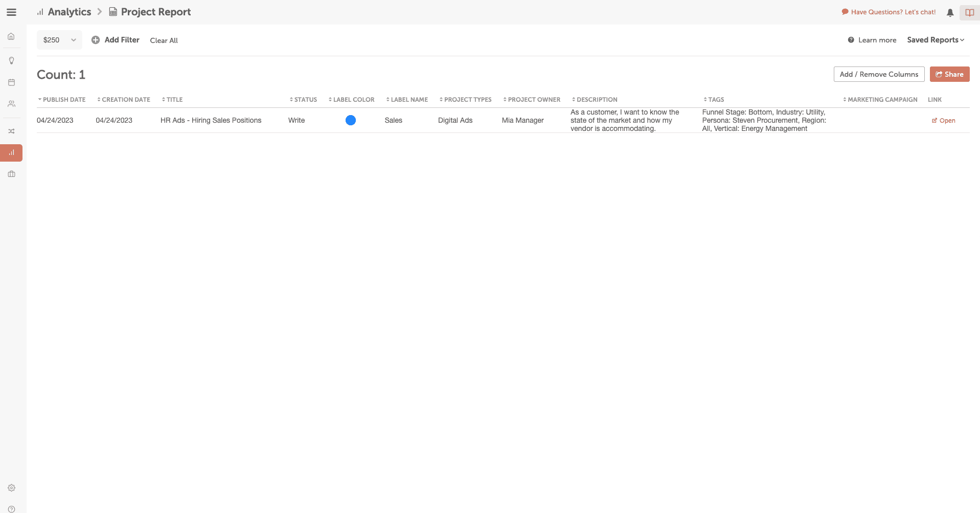980x513 pixels.
Task: Click the notification bell icon
Action: coord(950,13)
